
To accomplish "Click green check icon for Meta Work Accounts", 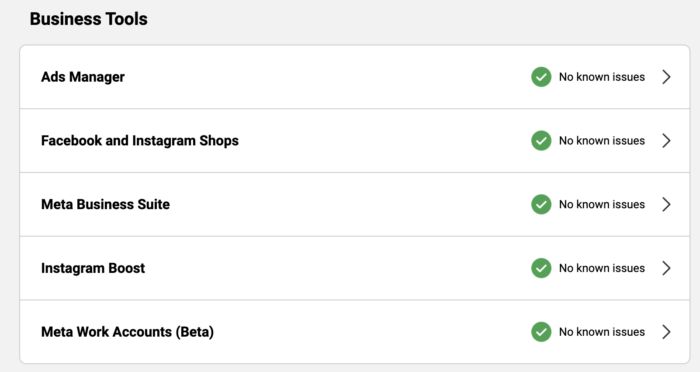I will coord(541,332).
